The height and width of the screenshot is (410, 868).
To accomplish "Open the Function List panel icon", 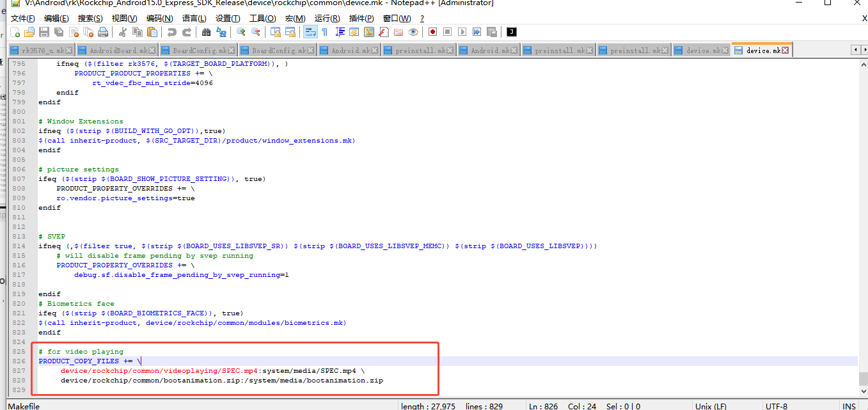I will click(x=383, y=32).
